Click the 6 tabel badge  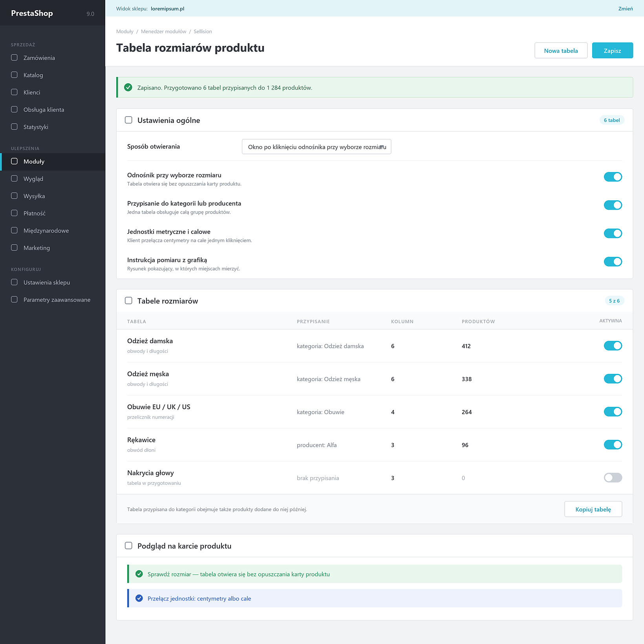612,120
